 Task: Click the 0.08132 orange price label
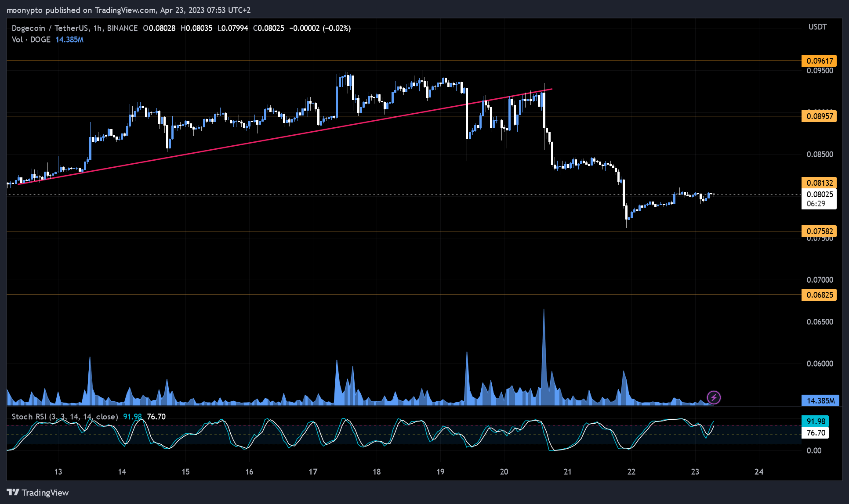point(819,183)
